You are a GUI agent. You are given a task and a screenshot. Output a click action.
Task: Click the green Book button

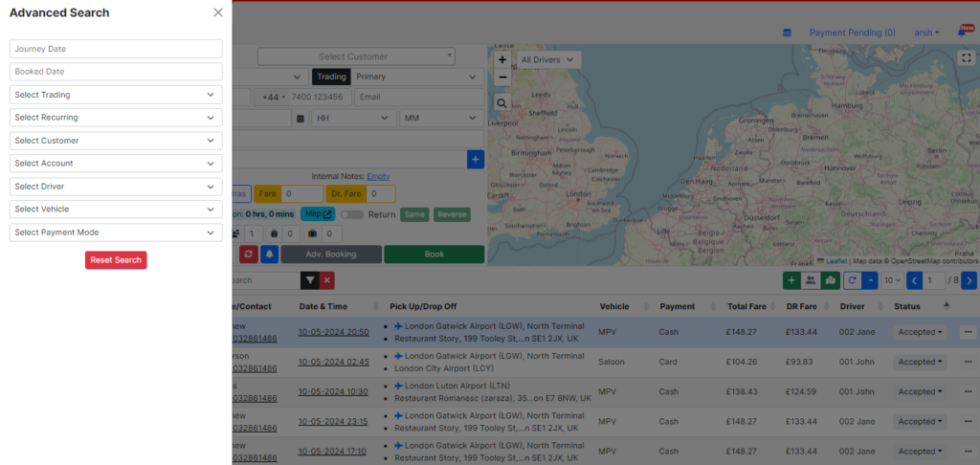point(434,255)
